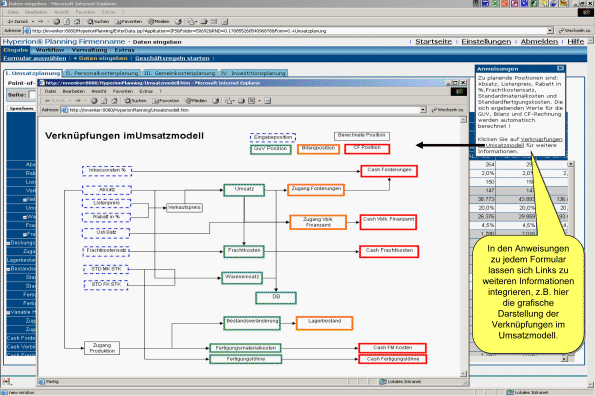595x396 pixels.
Task: Click the Seite input field
Action: click(32, 95)
